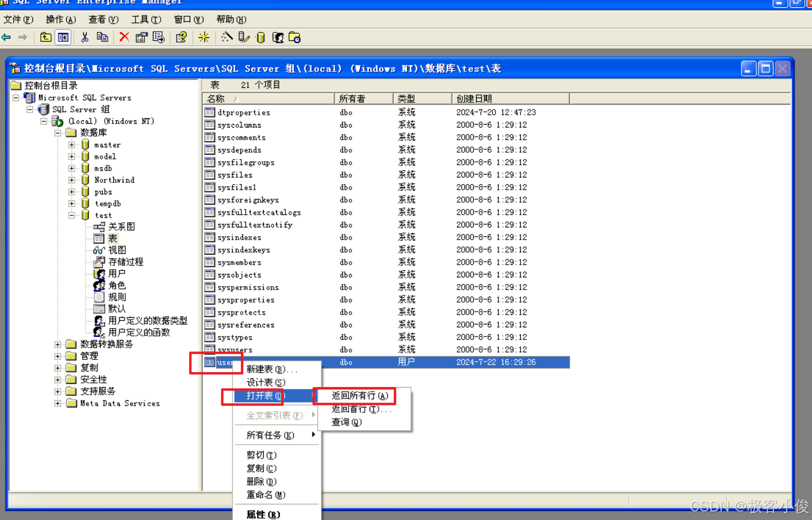The width and height of the screenshot is (812, 520).
Task: Sort by the 名称 column header
Action: pyautogui.click(x=268, y=99)
